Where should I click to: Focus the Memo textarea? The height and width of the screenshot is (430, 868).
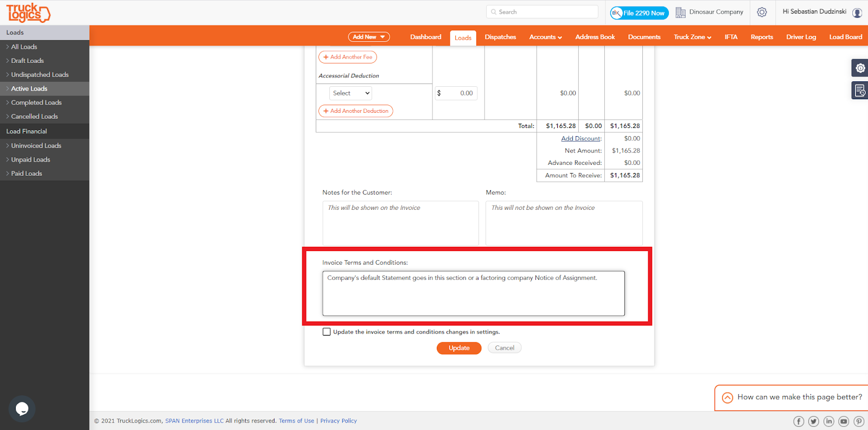[x=564, y=223]
